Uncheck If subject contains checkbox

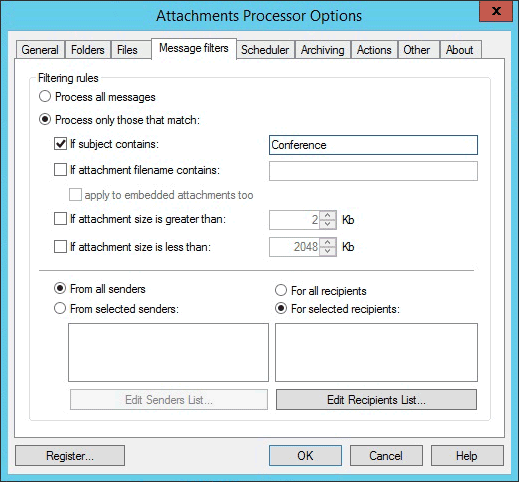pyautogui.click(x=60, y=144)
